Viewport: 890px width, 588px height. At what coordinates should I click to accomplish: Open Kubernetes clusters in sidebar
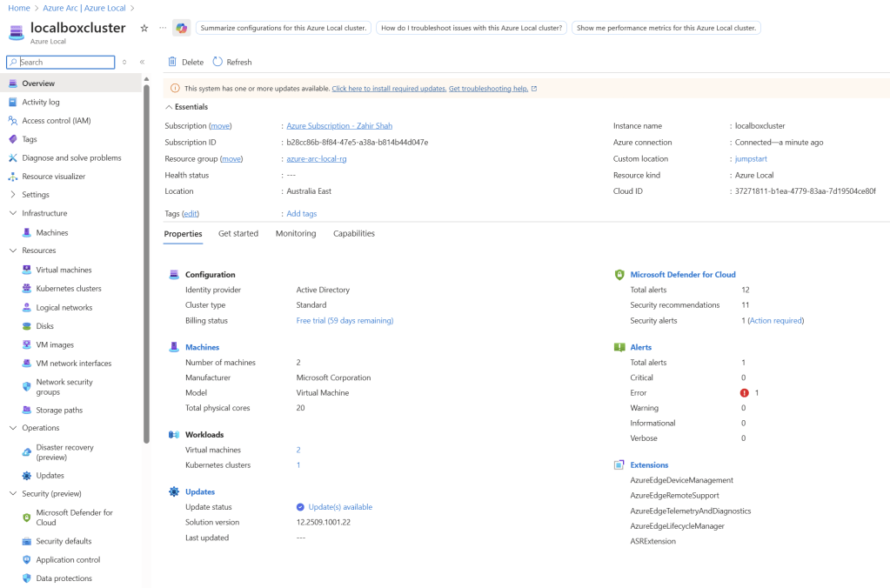pyautogui.click(x=68, y=289)
